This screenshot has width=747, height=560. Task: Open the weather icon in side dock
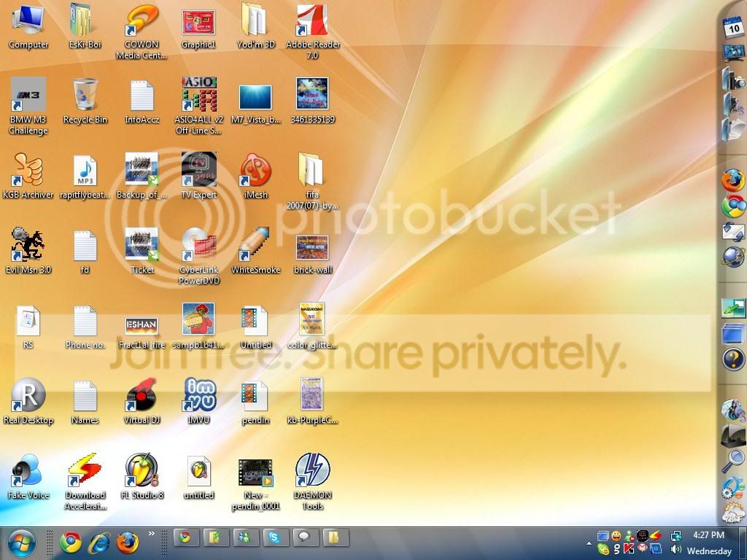tap(732, 513)
